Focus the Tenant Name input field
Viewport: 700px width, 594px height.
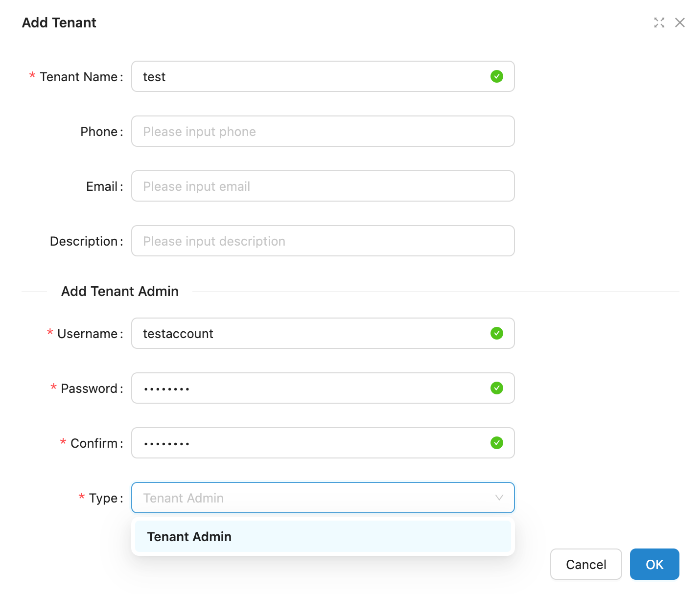313,76
